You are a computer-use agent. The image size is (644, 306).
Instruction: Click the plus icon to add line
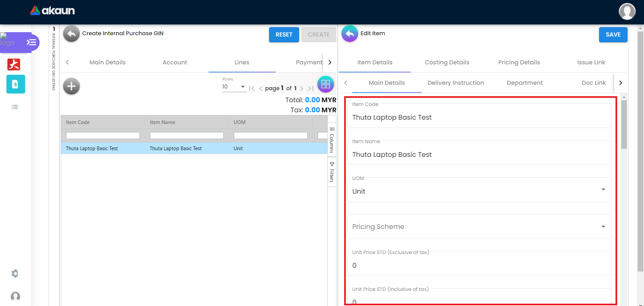pyautogui.click(x=71, y=86)
